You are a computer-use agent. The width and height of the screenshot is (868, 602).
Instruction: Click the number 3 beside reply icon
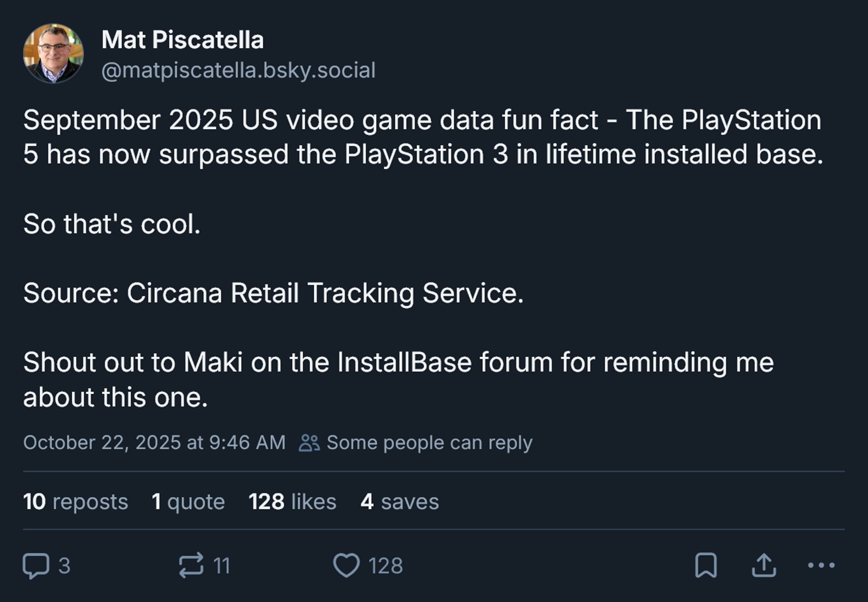point(64,566)
